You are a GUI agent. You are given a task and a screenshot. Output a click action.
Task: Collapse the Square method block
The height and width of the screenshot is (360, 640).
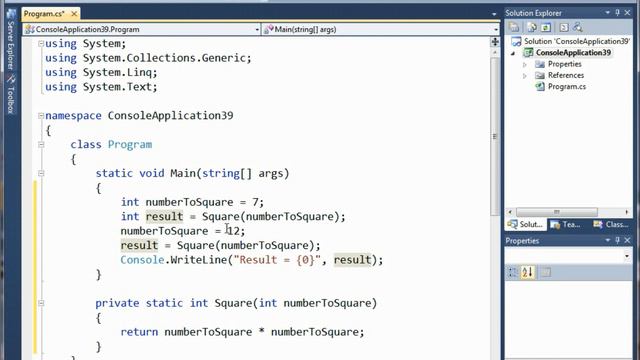coord(41,303)
